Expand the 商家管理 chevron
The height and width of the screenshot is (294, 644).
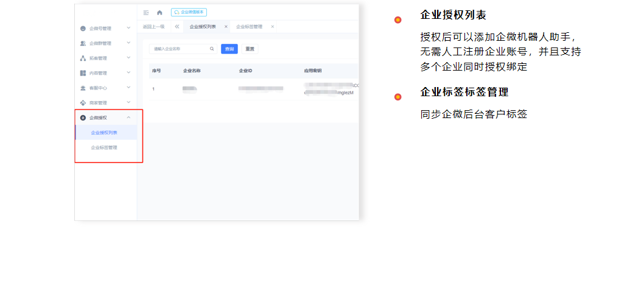pos(128,102)
